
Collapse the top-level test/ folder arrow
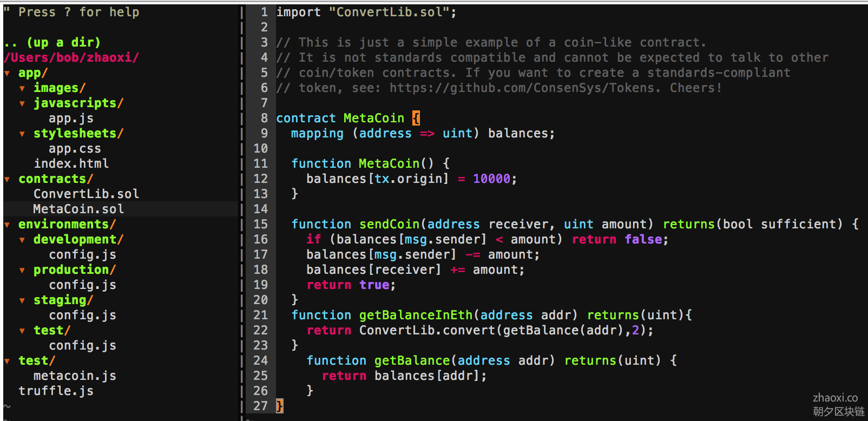pos(7,361)
